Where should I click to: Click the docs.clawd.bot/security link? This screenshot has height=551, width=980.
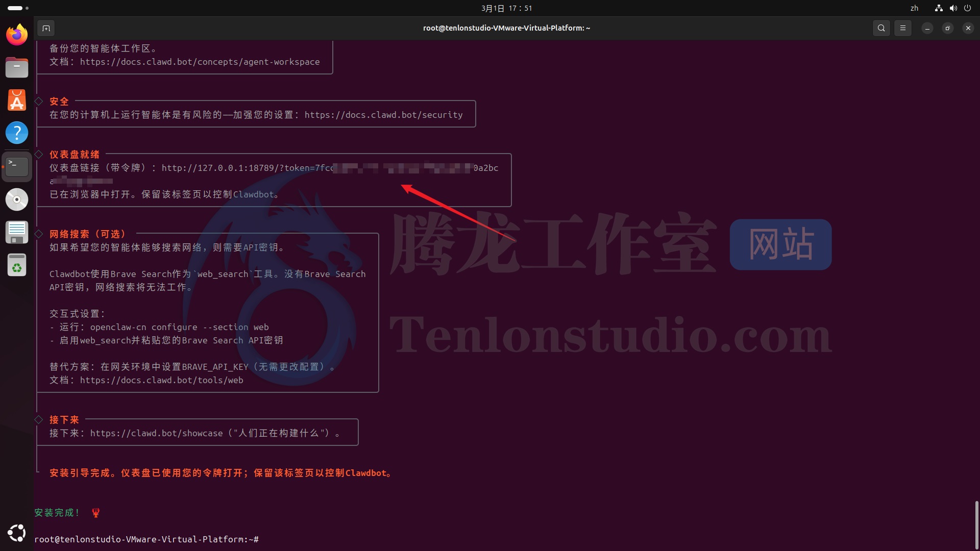tap(383, 115)
